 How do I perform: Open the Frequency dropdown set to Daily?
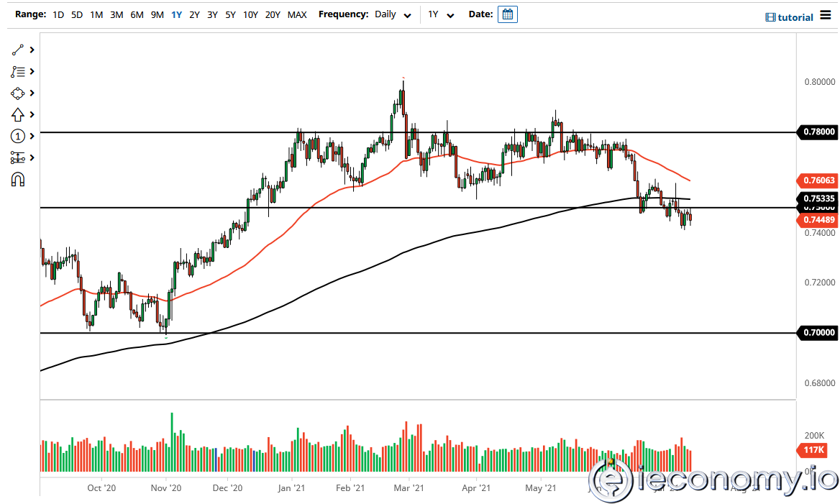point(393,14)
